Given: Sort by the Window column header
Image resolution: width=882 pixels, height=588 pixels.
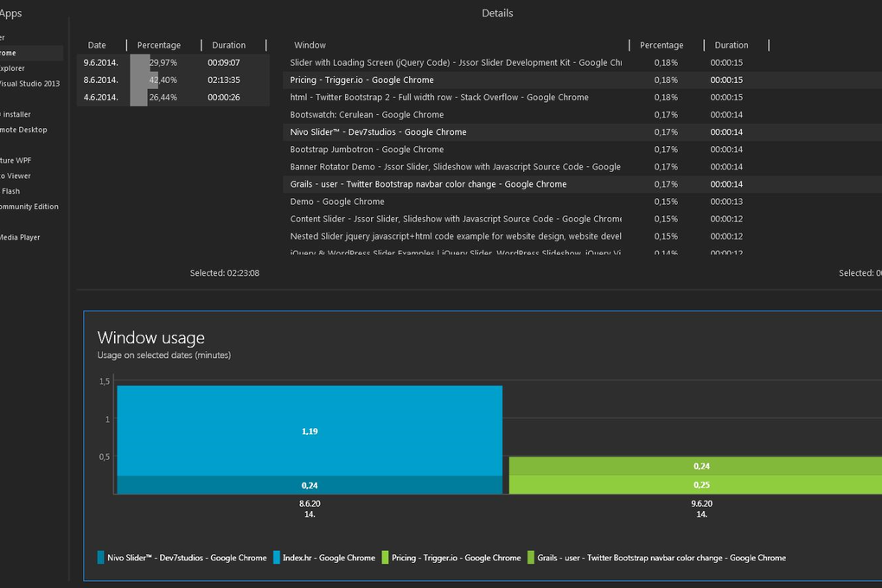Looking at the screenshot, I should click(x=310, y=45).
